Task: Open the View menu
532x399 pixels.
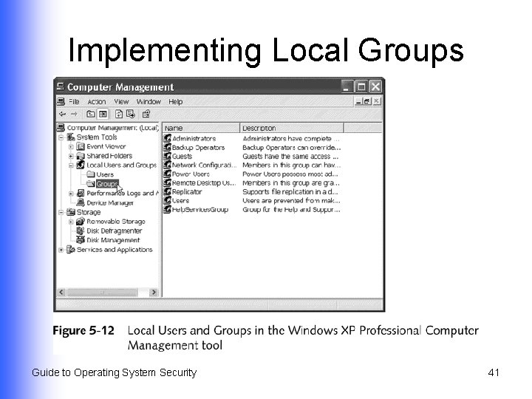Action: tap(121, 101)
